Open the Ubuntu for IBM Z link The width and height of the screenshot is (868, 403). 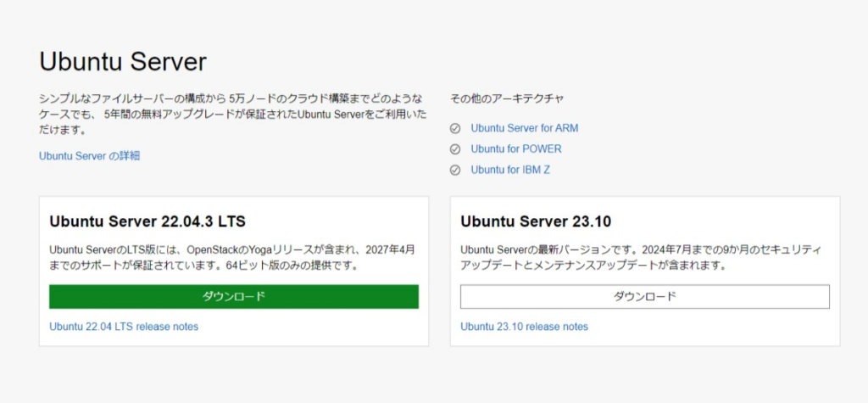(x=510, y=171)
